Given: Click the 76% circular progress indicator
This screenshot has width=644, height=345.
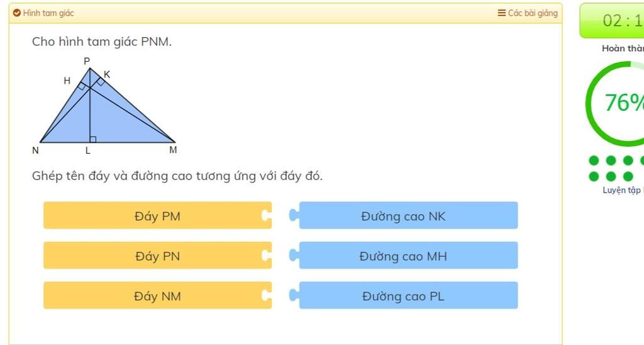Looking at the screenshot, I should click(x=616, y=104).
